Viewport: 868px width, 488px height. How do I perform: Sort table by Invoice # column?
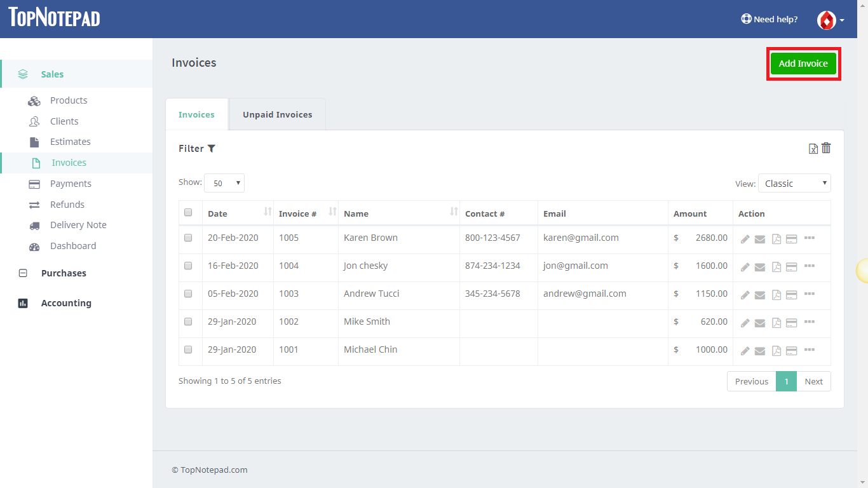[306, 213]
